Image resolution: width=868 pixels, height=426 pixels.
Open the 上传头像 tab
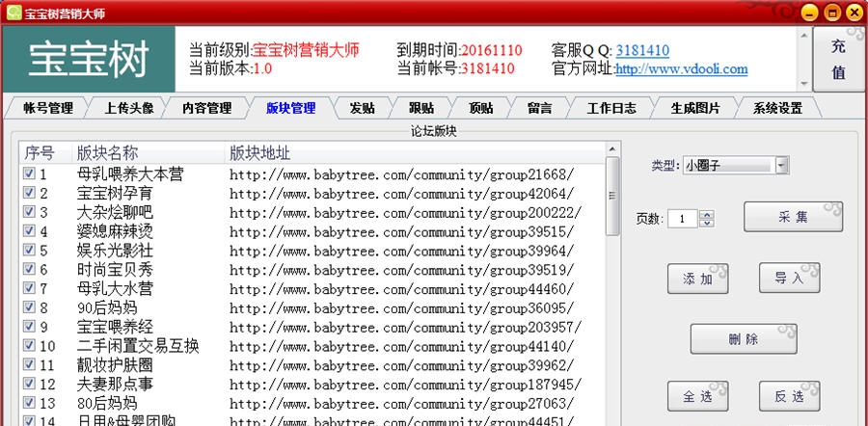129,108
